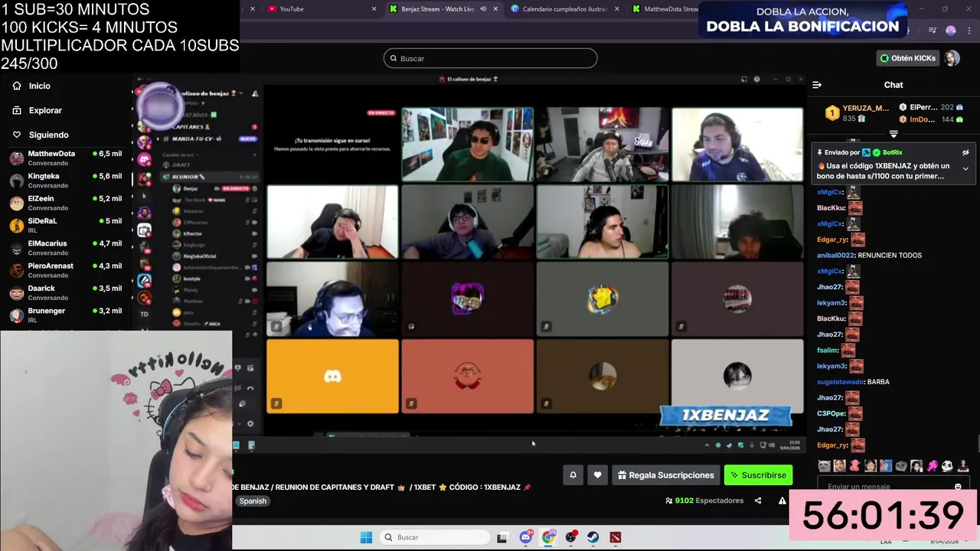
Task: Open the stream notifications bell
Action: pyautogui.click(x=573, y=475)
